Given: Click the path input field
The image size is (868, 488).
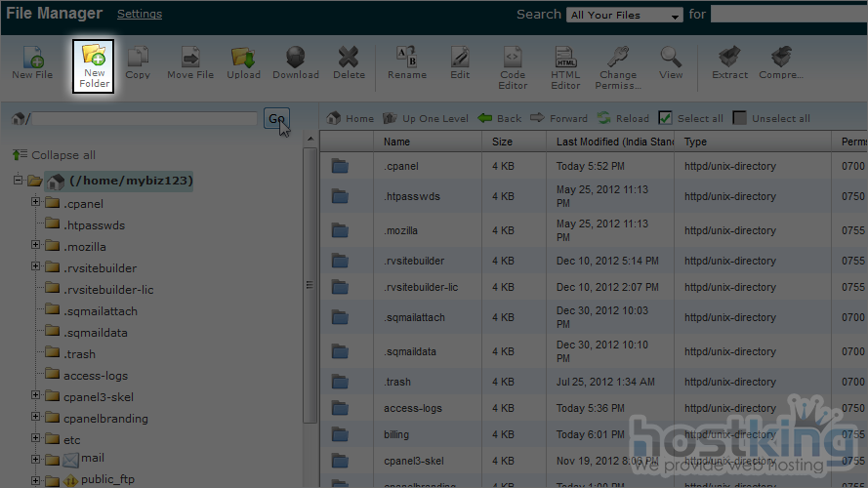Looking at the screenshot, I should (145, 118).
